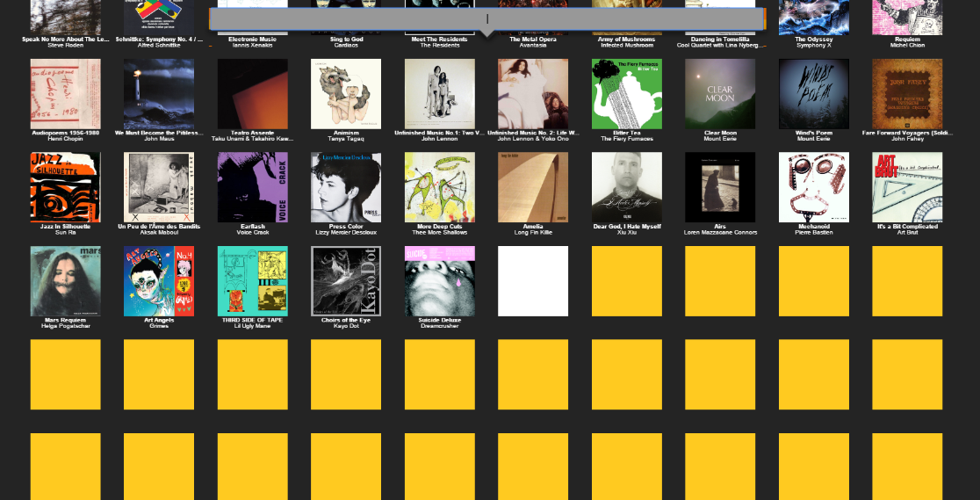Image resolution: width=980 pixels, height=500 pixels.
Task: Select the More Deep Cuts cover
Action: pyautogui.click(x=440, y=187)
